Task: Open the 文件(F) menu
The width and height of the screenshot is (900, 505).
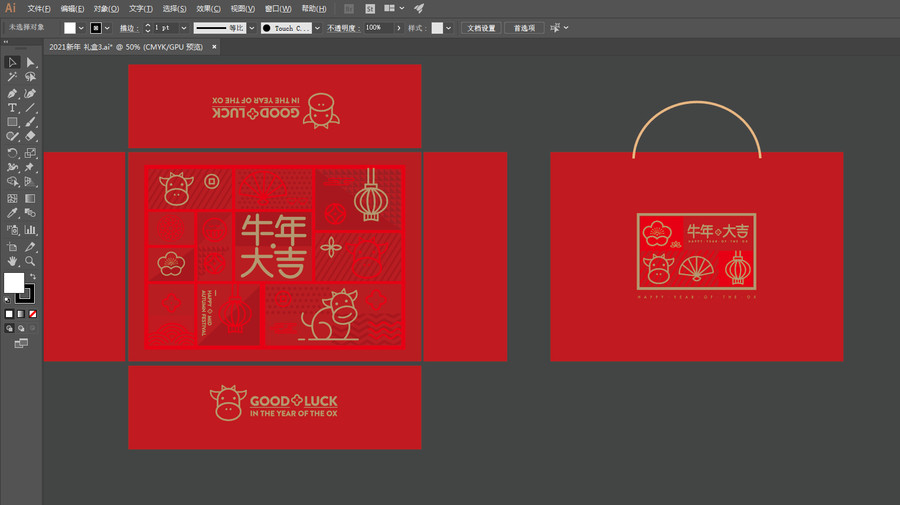Action: [39, 9]
